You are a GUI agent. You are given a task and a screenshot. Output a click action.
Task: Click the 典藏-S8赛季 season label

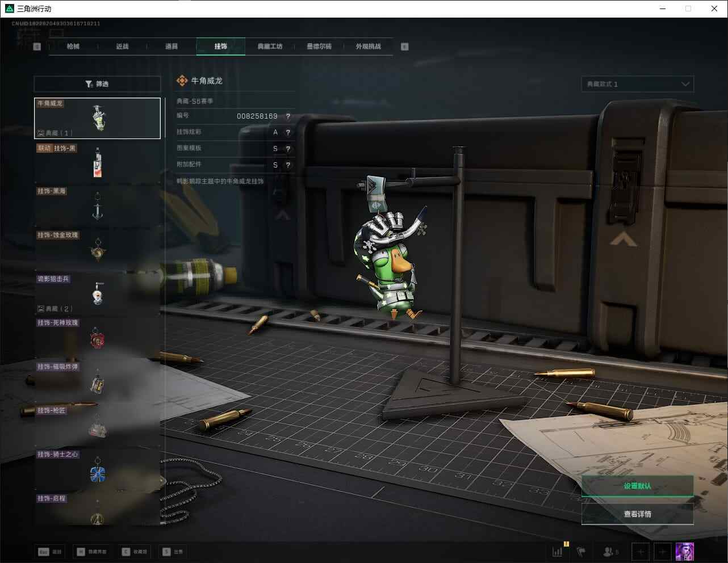pos(195,101)
